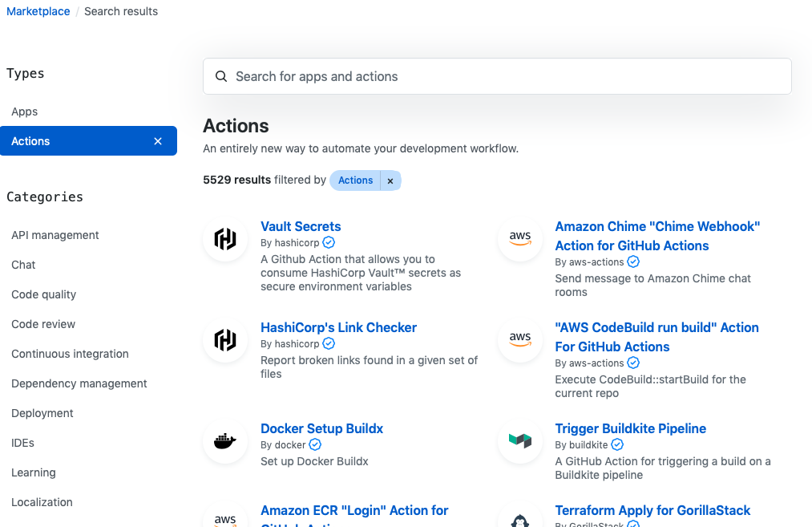The image size is (812, 527).
Task: Click the magnifying glass search icon
Action: 221,77
